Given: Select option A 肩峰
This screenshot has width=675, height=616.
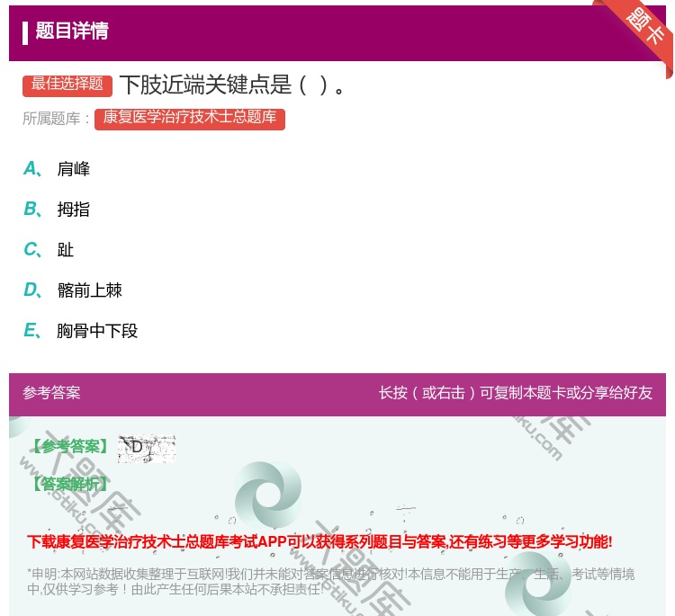Looking at the screenshot, I should (57, 169).
